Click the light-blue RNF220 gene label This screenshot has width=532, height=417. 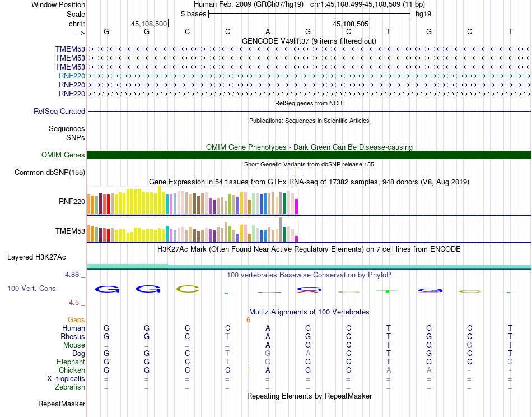(x=72, y=76)
